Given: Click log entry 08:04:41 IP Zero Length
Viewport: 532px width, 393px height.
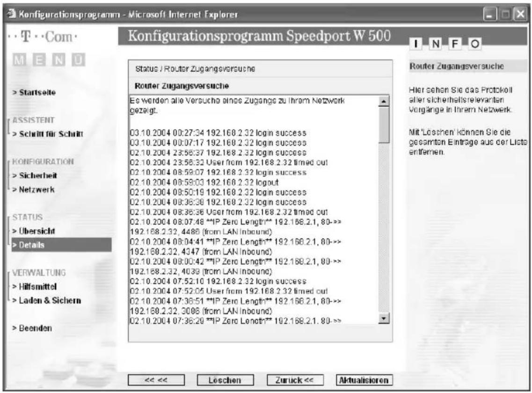Looking at the screenshot, I should [x=235, y=247].
